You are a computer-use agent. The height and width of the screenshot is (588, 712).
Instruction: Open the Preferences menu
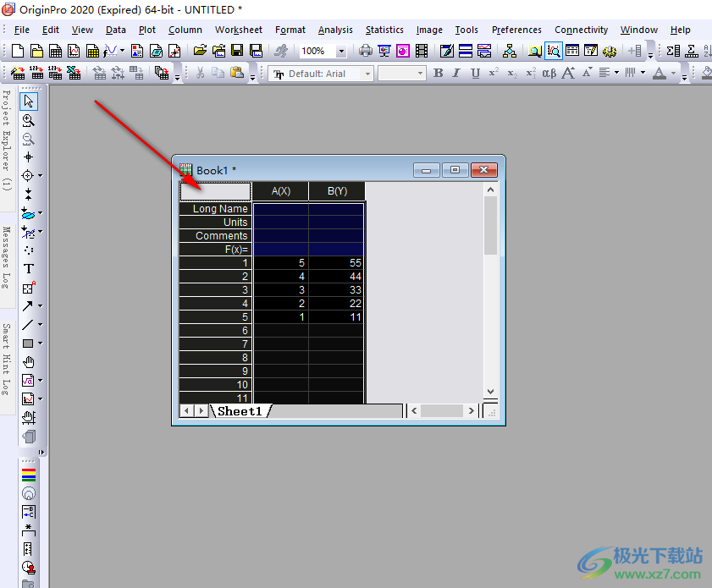click(516, 30)
